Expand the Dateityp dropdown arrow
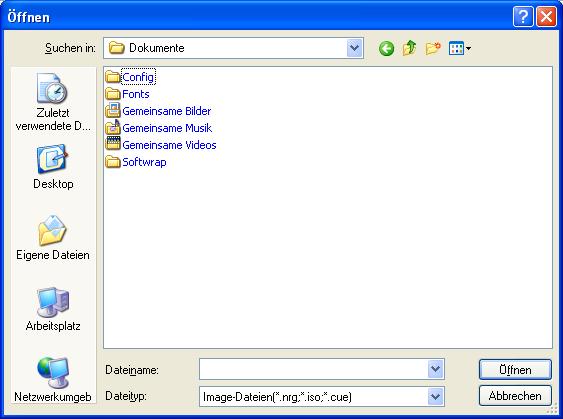563x419 pixels. pyautogui.click(x=435, y=397)
